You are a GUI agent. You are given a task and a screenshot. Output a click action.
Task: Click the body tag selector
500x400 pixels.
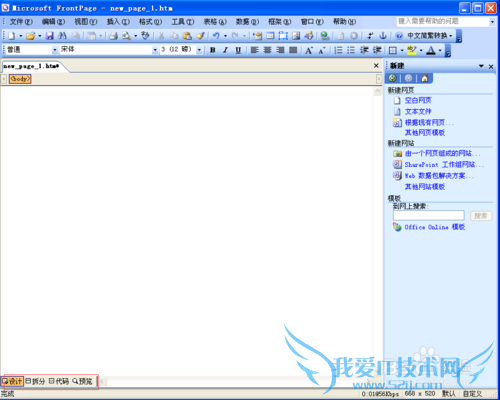(x=20, y=79)
